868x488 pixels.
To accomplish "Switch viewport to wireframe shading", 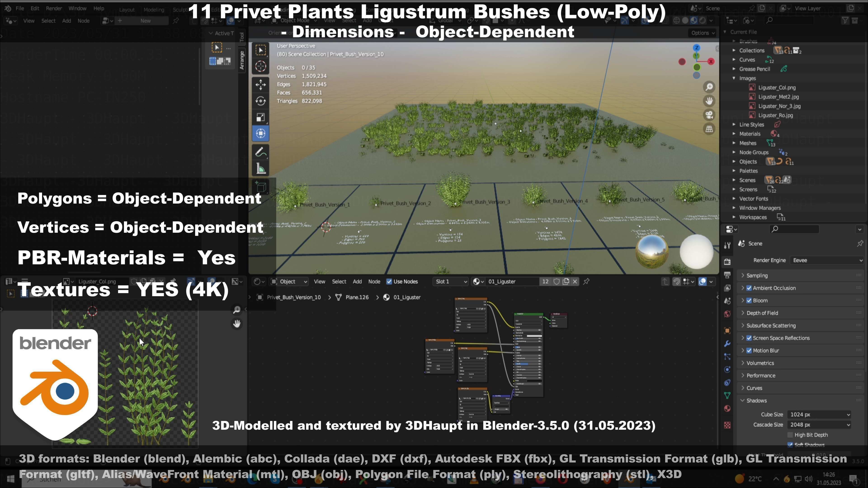I will [x=676, y=21].
